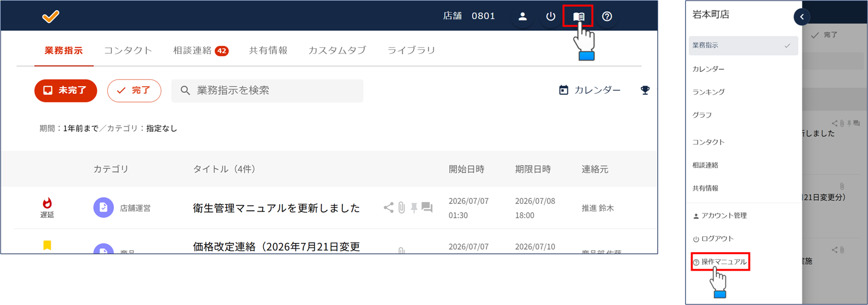Viewport: 868px width, 305px height.
Task: Switch to the 共有情報 tab
Action: [268, 50]
